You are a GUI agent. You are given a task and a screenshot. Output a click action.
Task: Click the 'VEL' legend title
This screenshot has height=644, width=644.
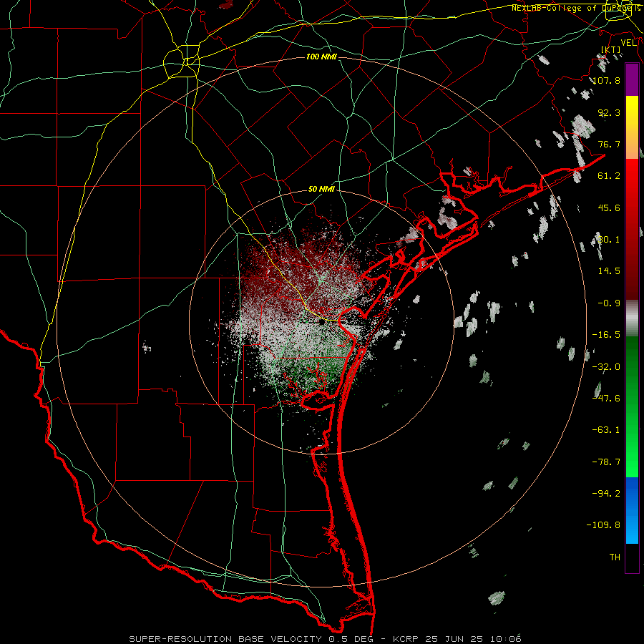629,43
